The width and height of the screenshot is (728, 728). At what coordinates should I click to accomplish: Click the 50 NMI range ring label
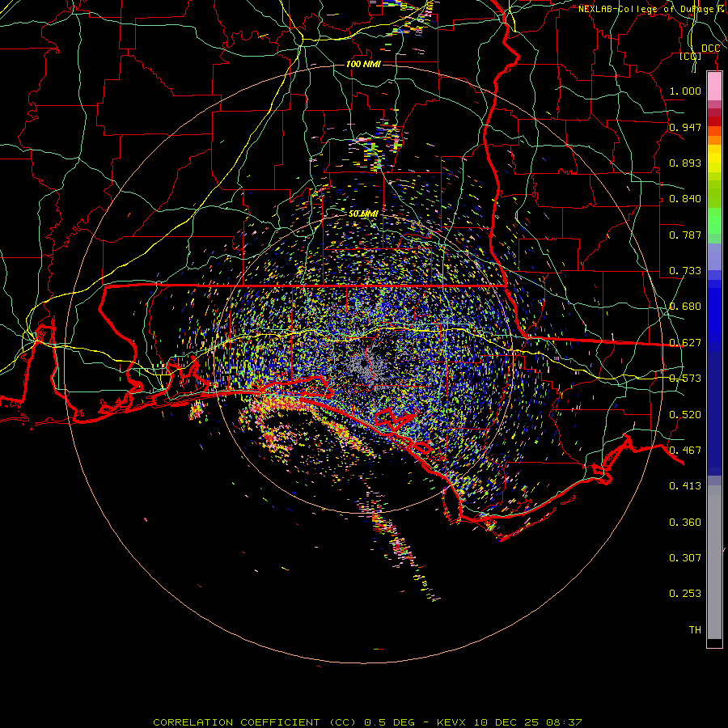tap(363, 214)
